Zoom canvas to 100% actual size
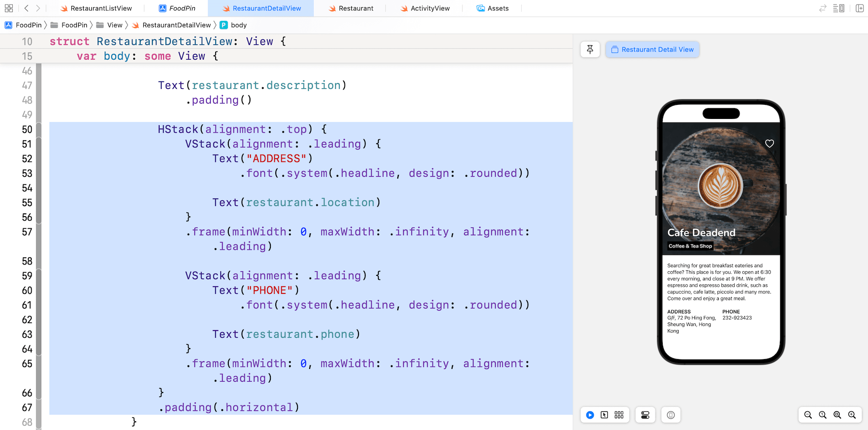Screen dimensions: 868x430 (x=823, y=415)
